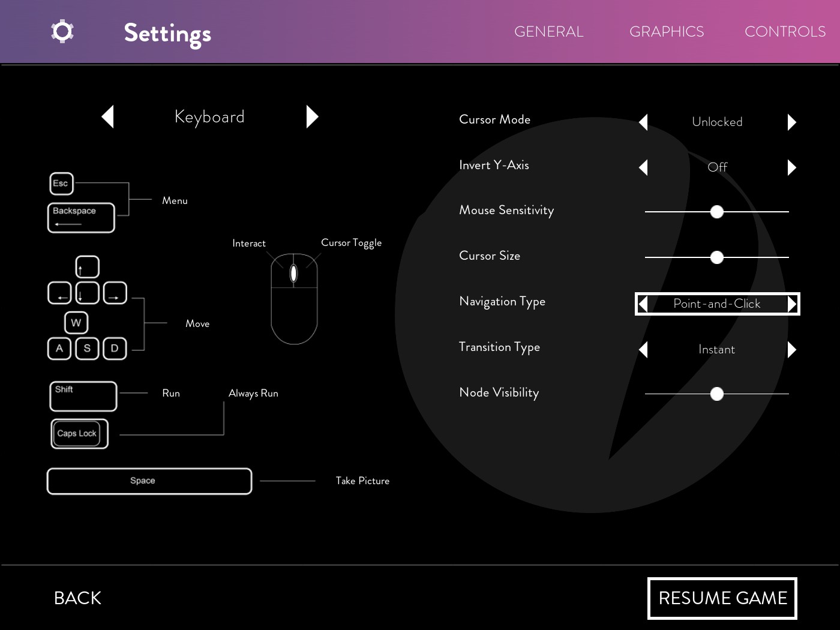
Task: Click the W key icon
Action: click(76, 323)
